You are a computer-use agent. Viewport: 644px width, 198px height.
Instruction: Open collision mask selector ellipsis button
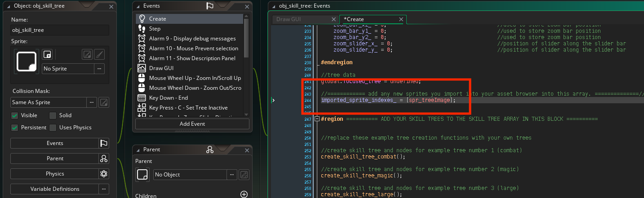(x=92, y=102)
